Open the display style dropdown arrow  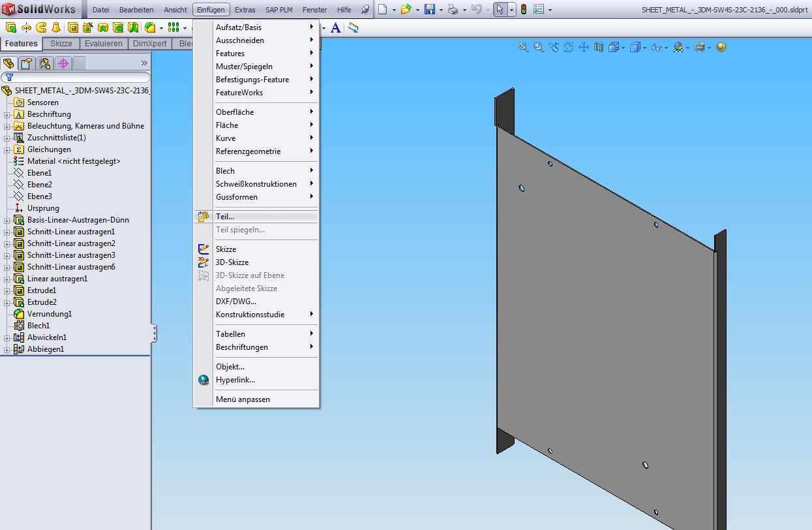(x=644, y=48)
